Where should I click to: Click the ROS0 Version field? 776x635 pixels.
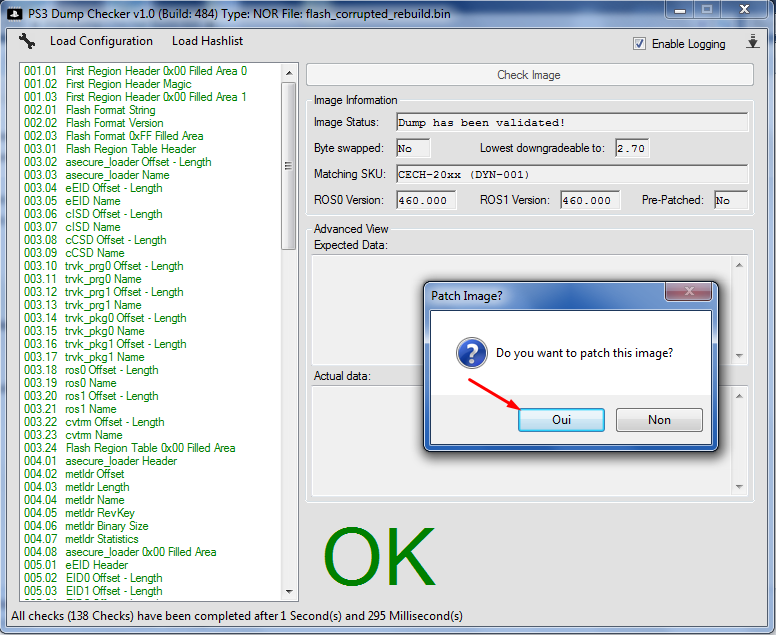pyautogui.click(x=426, y=200)
